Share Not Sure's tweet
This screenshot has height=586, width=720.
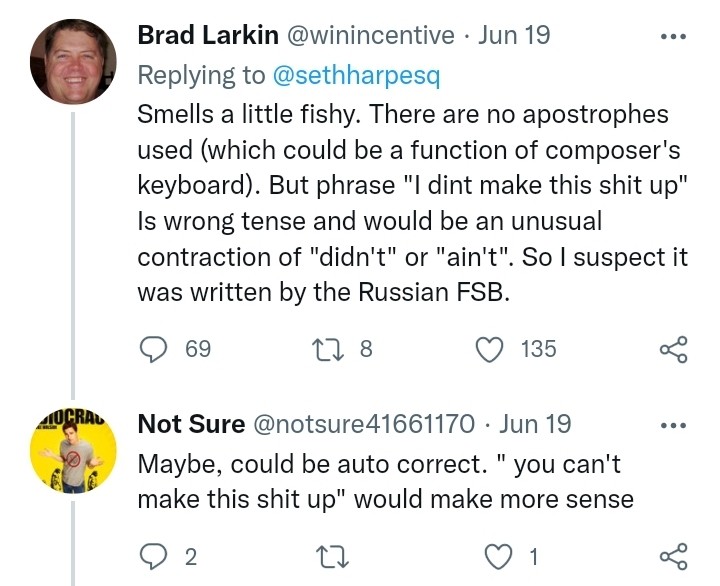674,557
